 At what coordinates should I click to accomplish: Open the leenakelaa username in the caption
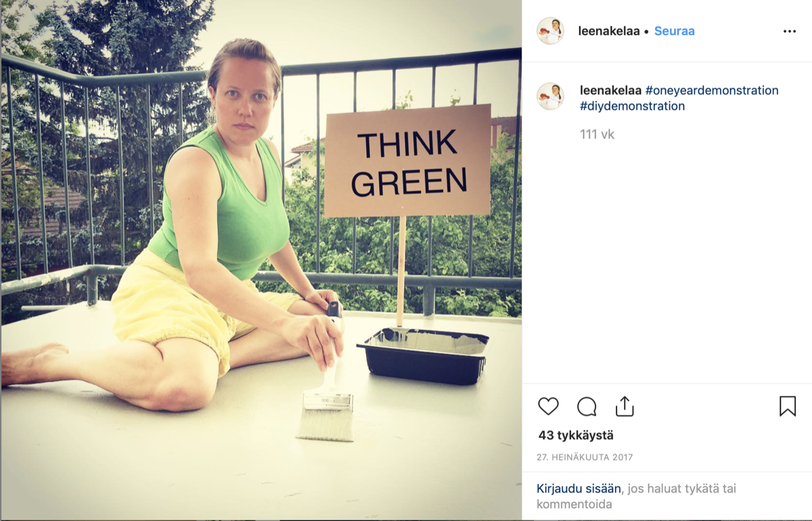tap(611, 91)
